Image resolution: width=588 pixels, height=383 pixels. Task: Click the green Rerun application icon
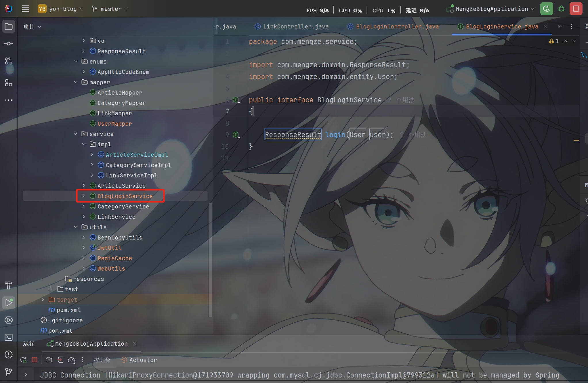[x=546, y=9]
